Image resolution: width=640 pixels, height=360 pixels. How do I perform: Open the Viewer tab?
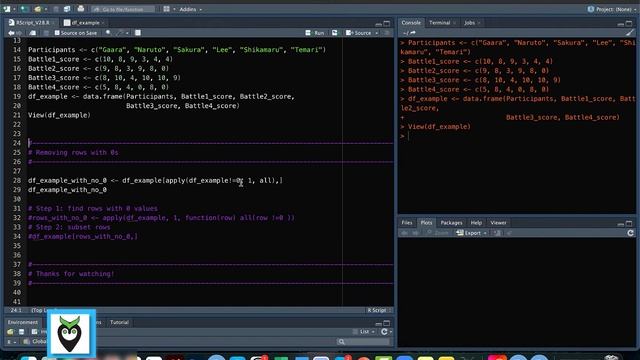pos(498,223)
